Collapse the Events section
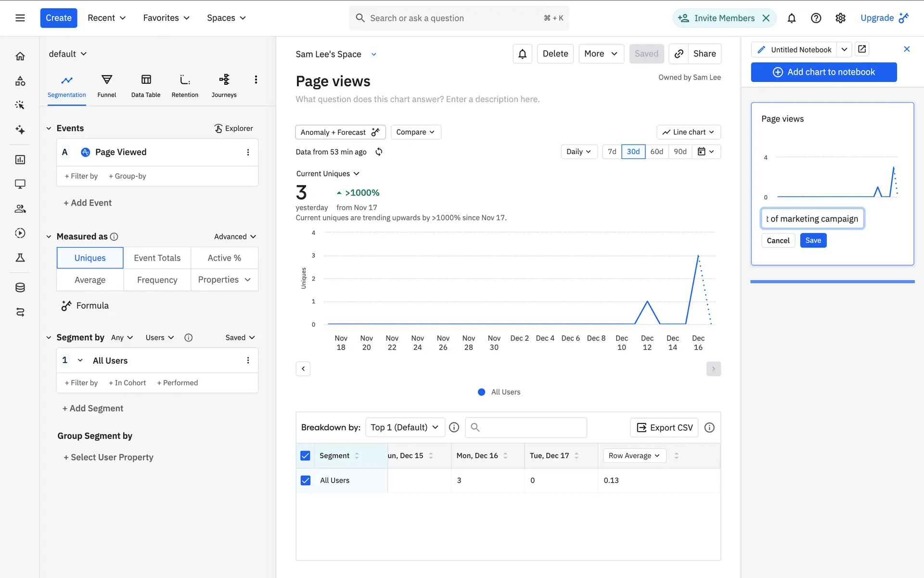Image resolution: width=924 pixels, height=578 pixels. pyautogui.click(x=49, y=128)
